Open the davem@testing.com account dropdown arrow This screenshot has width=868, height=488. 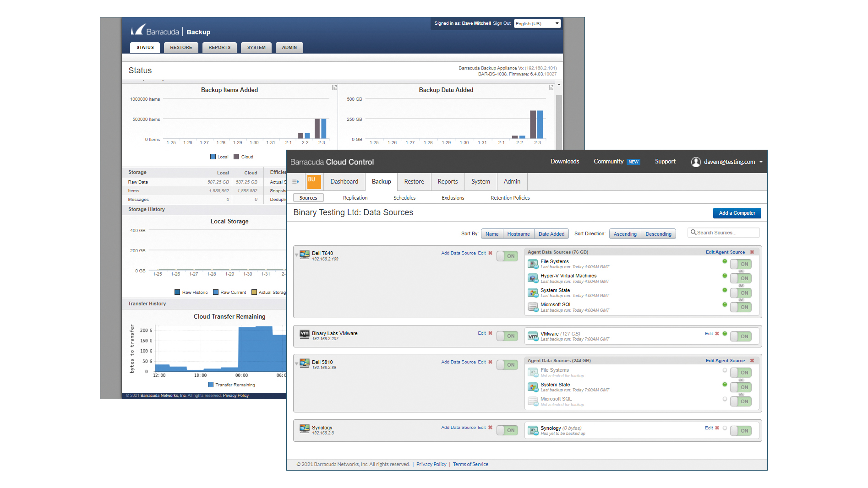tap(761, 162)
